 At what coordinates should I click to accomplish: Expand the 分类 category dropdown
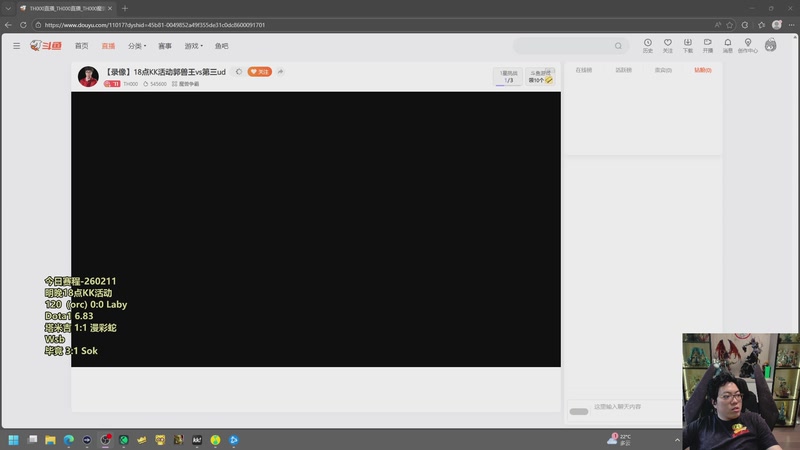[137, 46]
